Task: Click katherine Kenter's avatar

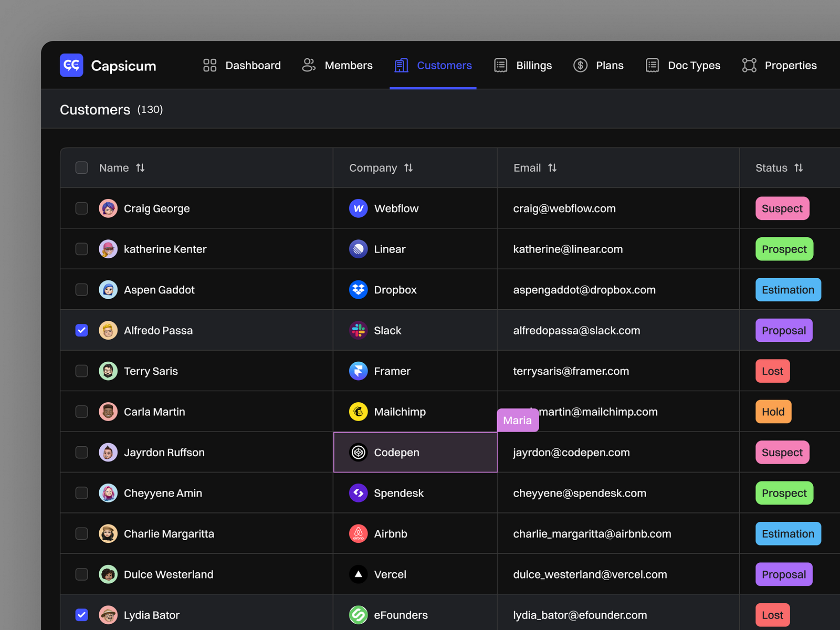Action: pyautogui.click(x=108, y=249)
